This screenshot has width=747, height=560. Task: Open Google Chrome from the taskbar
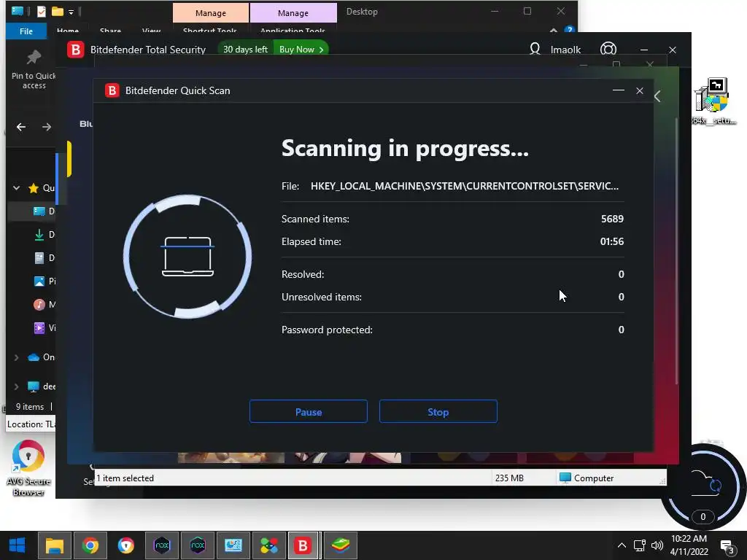pos(90,545)
